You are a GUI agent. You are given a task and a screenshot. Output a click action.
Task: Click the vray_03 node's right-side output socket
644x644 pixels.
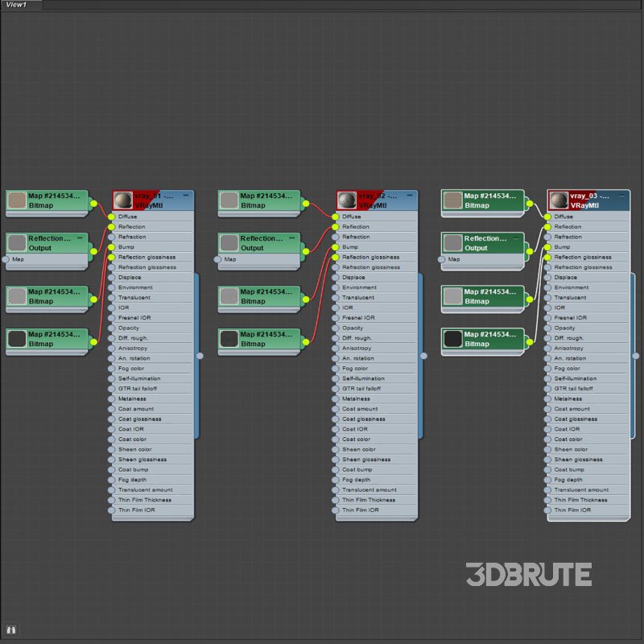(635, 355)
